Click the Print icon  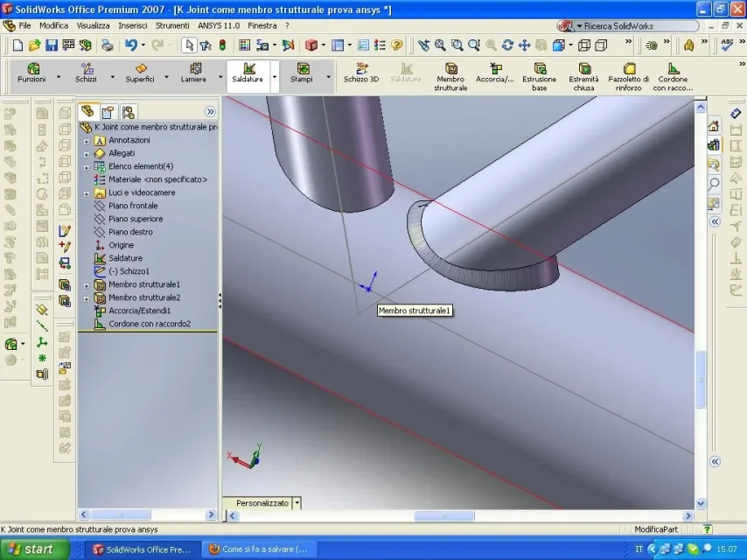[108, 45]
